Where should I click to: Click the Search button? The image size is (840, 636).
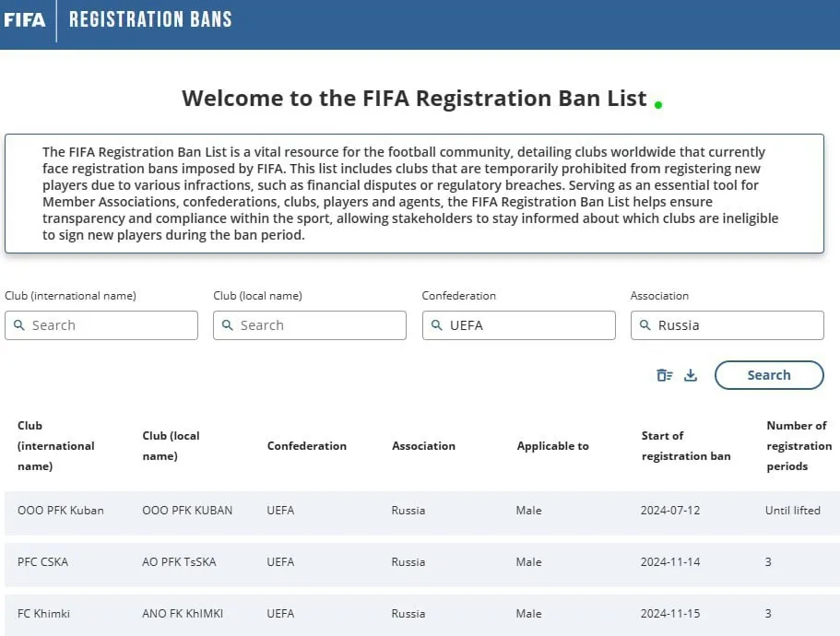(769, 375)
